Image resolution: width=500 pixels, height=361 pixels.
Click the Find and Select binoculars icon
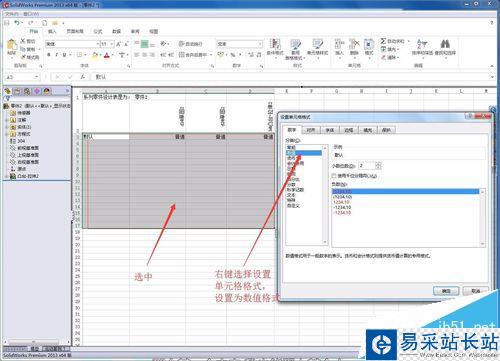(x=445, y=44)
